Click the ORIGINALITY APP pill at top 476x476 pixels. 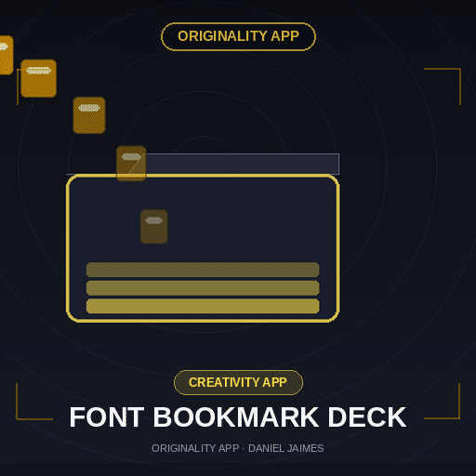click(238, 36)
